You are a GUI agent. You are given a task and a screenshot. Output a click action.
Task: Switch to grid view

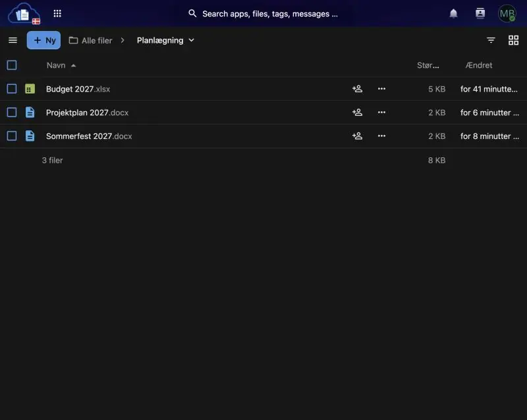[514, 40]
